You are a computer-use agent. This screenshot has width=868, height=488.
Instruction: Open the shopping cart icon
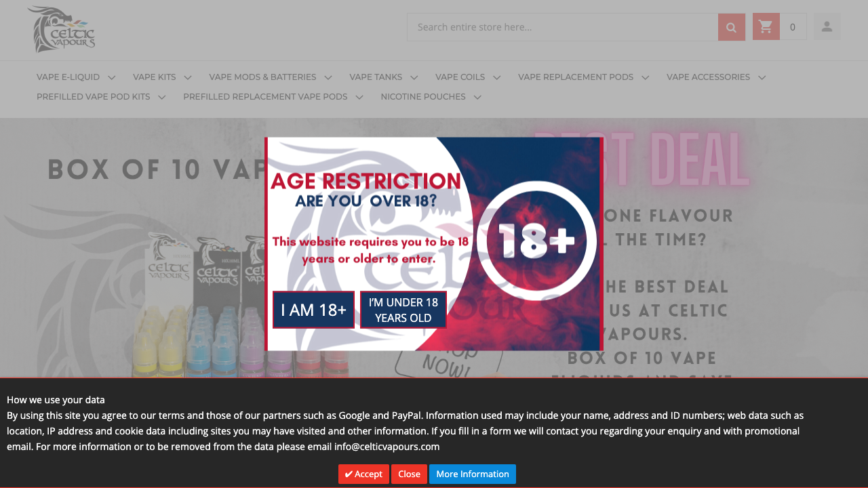click(766, 27)
